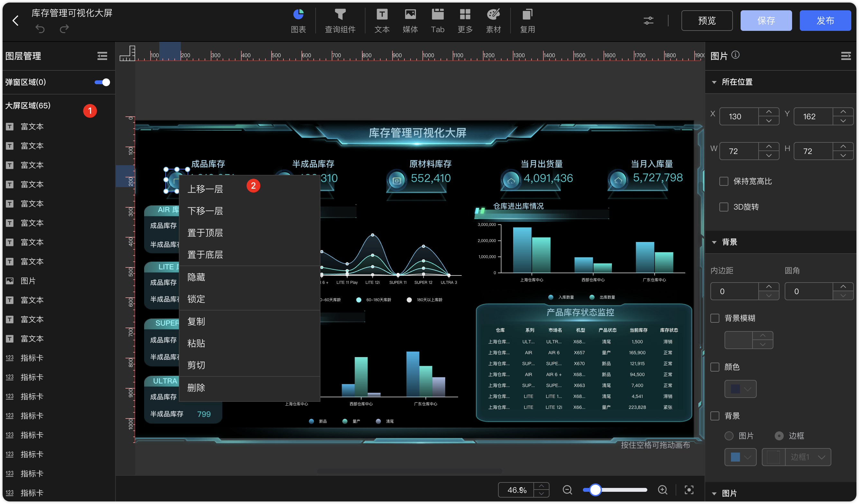Image resolution: width=859 pixels, height=504 pixels.
Task: Collapse the 背景 section header
Action: tap(715, 242)
